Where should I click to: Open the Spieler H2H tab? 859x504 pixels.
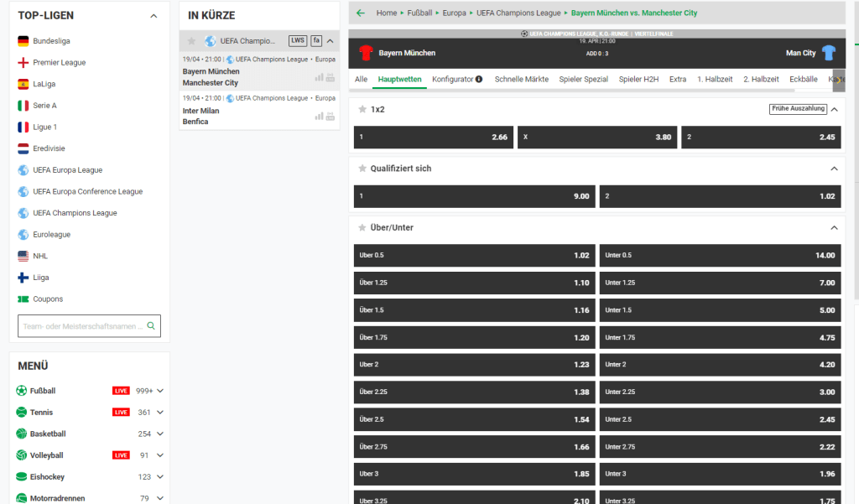tap(638, 79)
